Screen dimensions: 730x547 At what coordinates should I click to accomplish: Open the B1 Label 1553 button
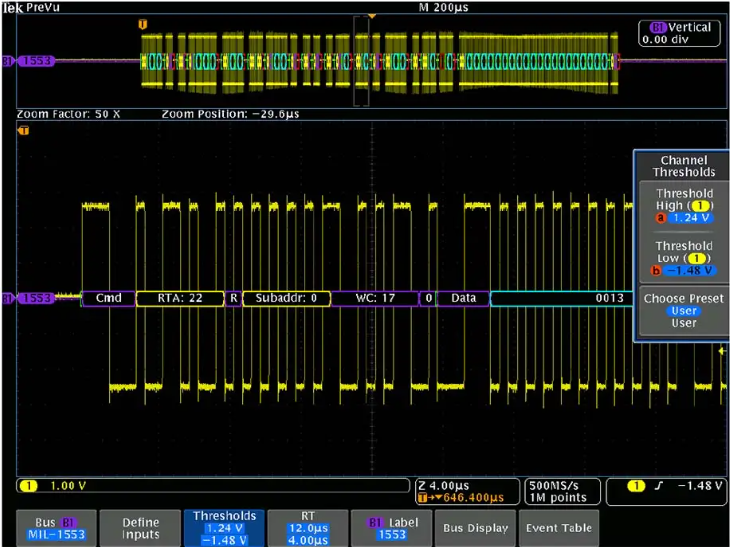click(392, 528)
